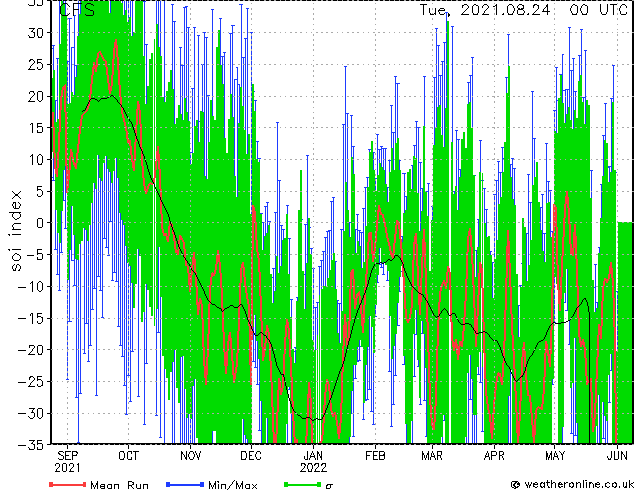The image size is (634, 490).
Task: Click the 20 y-axis value
Action: 36,96
